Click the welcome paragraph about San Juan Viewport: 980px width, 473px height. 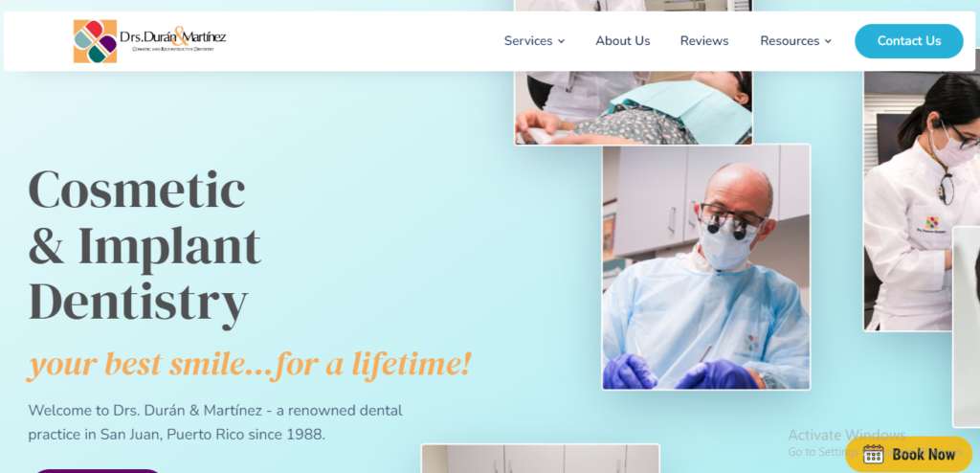[x=215, y=422]
